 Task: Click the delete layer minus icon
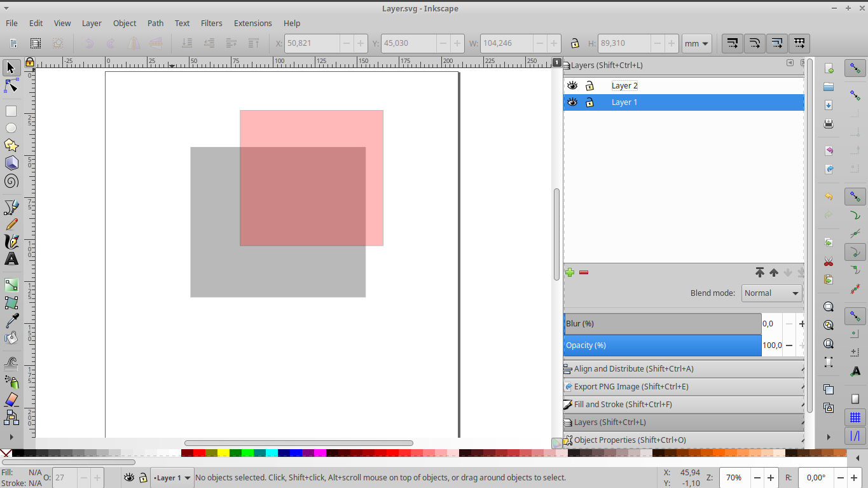click(584, 272)
